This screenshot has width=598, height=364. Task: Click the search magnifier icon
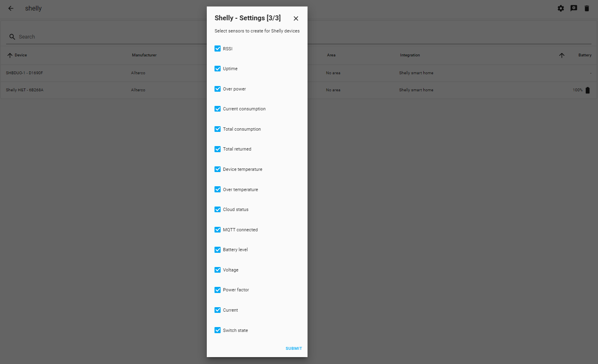tap(12, 37)
